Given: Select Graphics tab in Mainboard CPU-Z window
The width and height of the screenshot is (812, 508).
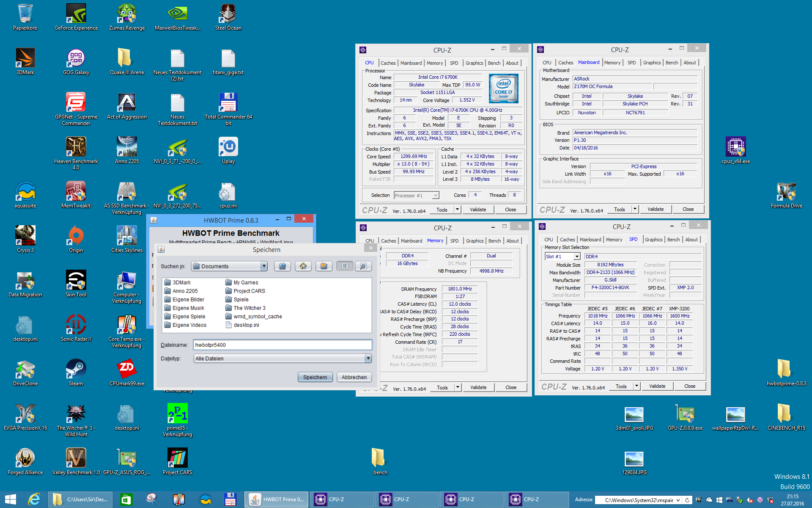Looking at the screenshot, I should pyautogui.click(x=652, y=63).
